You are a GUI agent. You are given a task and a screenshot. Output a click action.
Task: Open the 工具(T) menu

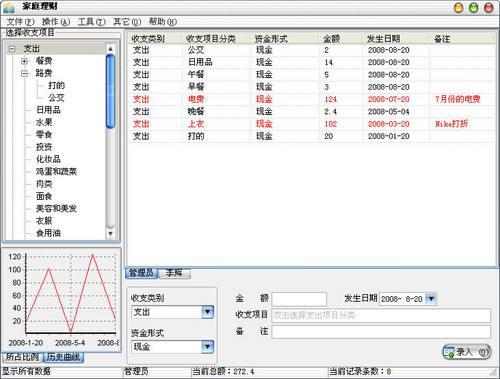(92, 22)
